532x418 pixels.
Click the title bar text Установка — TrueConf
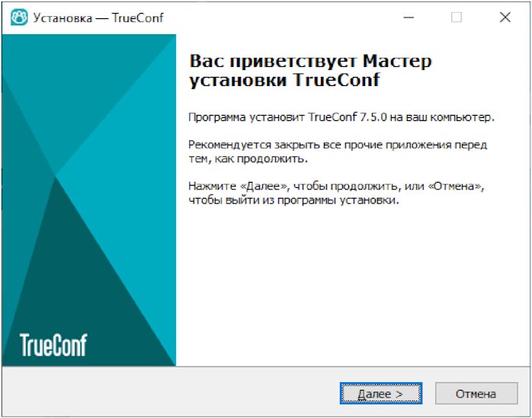pos(98,18)
